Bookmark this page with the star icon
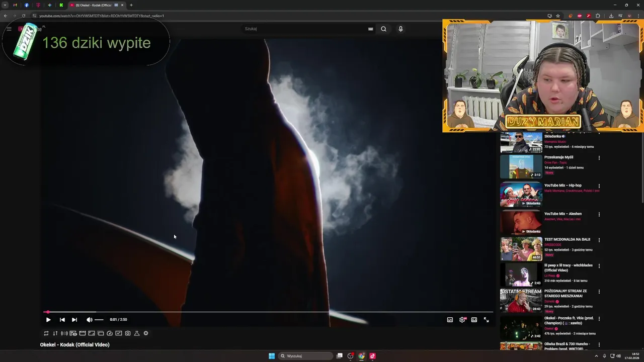Image resolution: width=644 pixels, height=362 pixels. click(558, 16)
